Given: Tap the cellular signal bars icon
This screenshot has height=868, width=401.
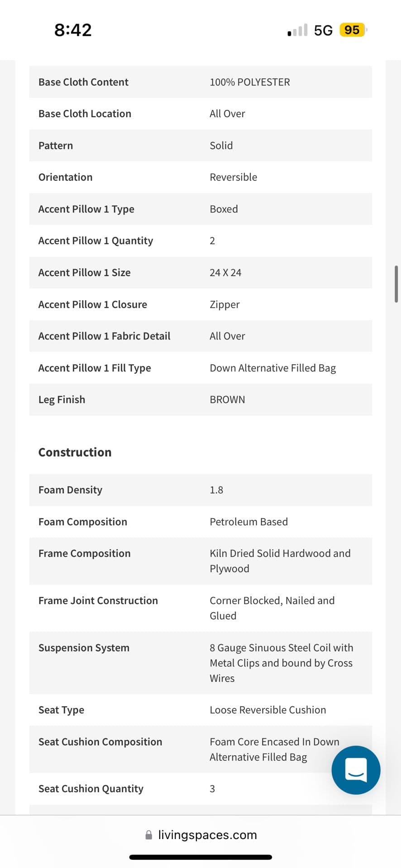Looking at the screenshot, I should pos(297,30).
